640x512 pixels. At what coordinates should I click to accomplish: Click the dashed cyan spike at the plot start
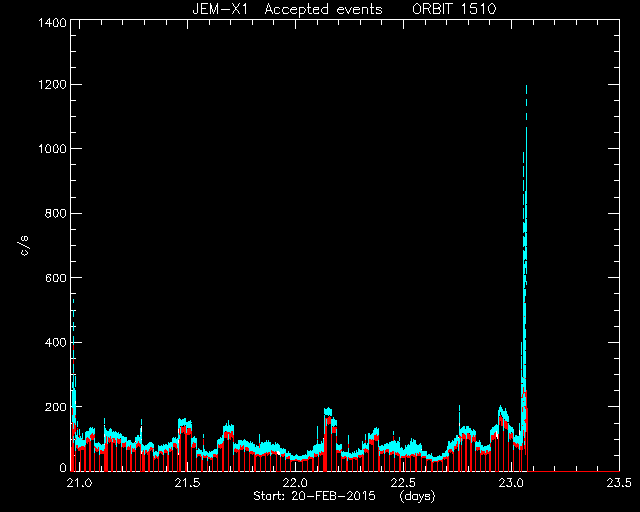73,302
